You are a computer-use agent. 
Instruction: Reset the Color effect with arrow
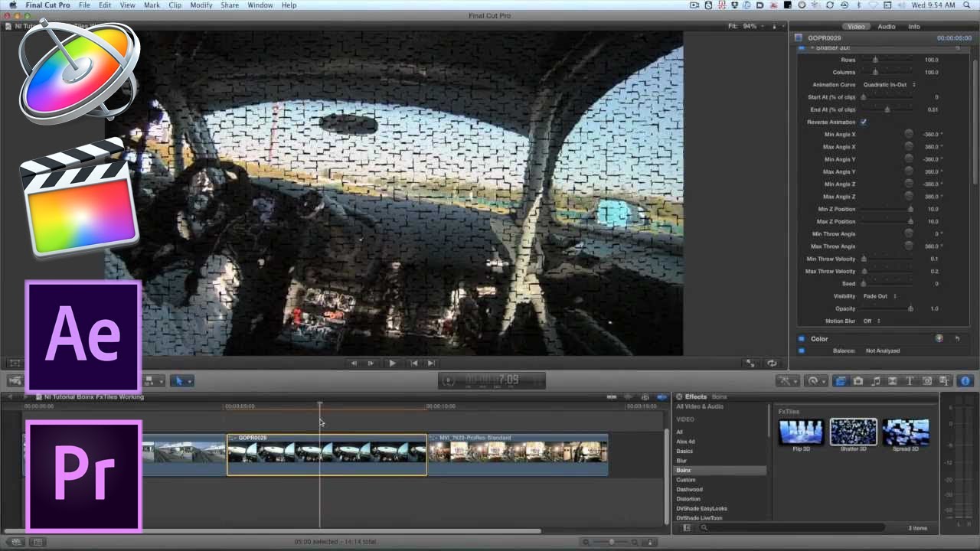pyautogui.click(x=957, y=338)
